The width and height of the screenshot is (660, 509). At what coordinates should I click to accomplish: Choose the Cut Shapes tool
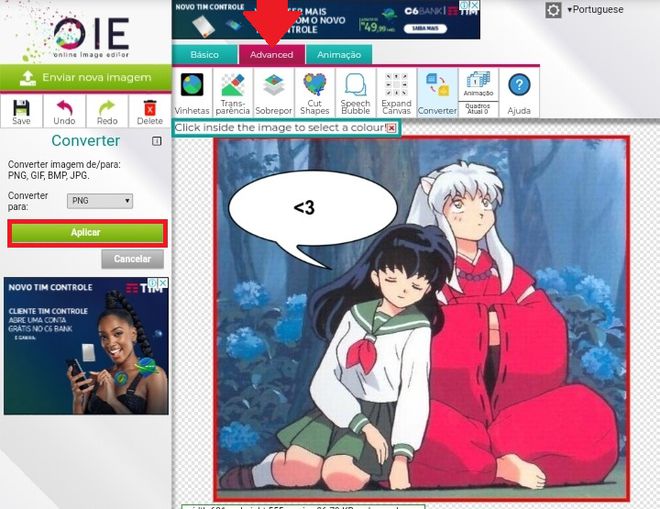(x=314, y=93)
